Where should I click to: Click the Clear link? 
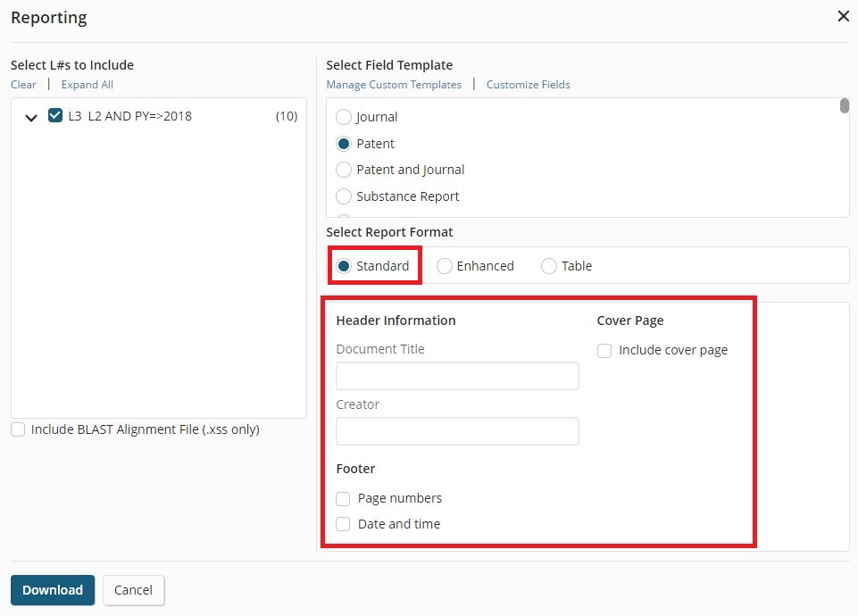pyautogui.click(x=23, y=85)
